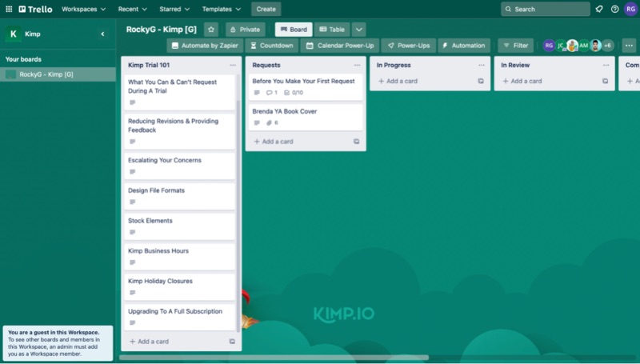The width and height of the screenshot is (640, 364).
Task: Open the help question mark icon
Action: (x=614, y=9)
